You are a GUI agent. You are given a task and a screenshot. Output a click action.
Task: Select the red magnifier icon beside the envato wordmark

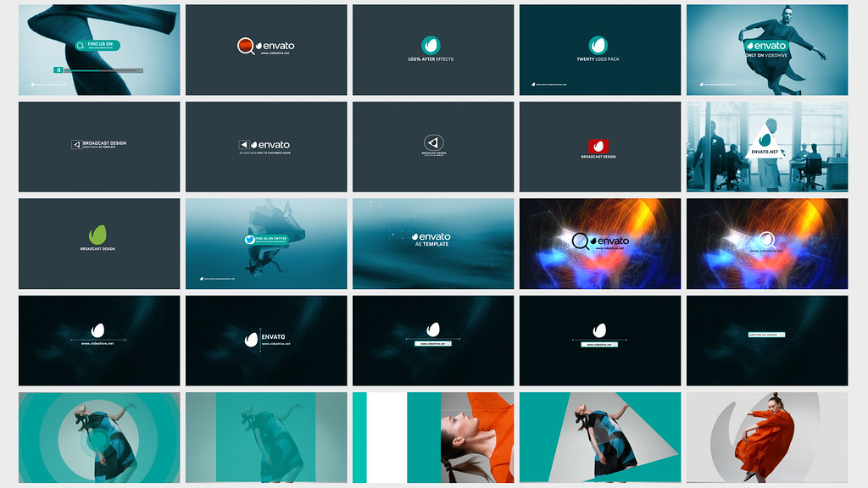tap(245, 46)
